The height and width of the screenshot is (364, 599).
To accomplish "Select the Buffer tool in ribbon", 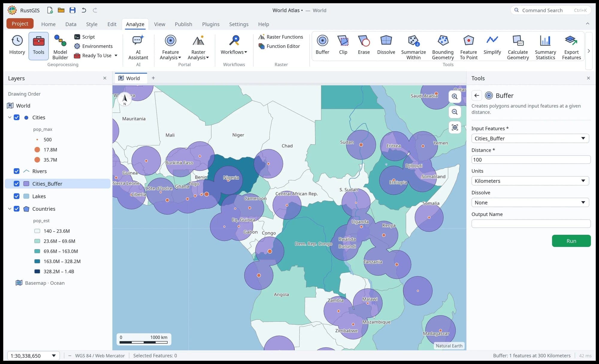I will [x=322, y=45].
